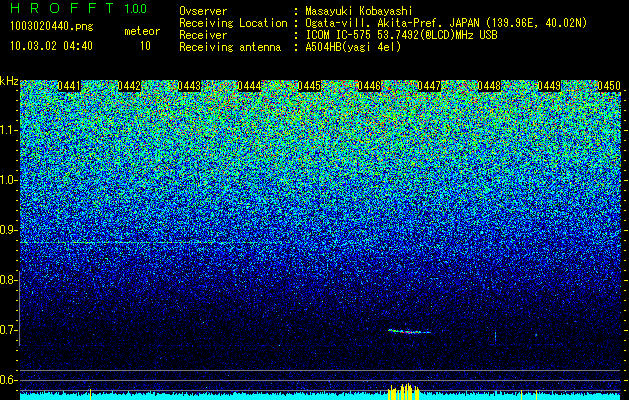629x400 pixels.
Task: Click the yellow signal spikes cluster below the echo
Action: point(404,392)
